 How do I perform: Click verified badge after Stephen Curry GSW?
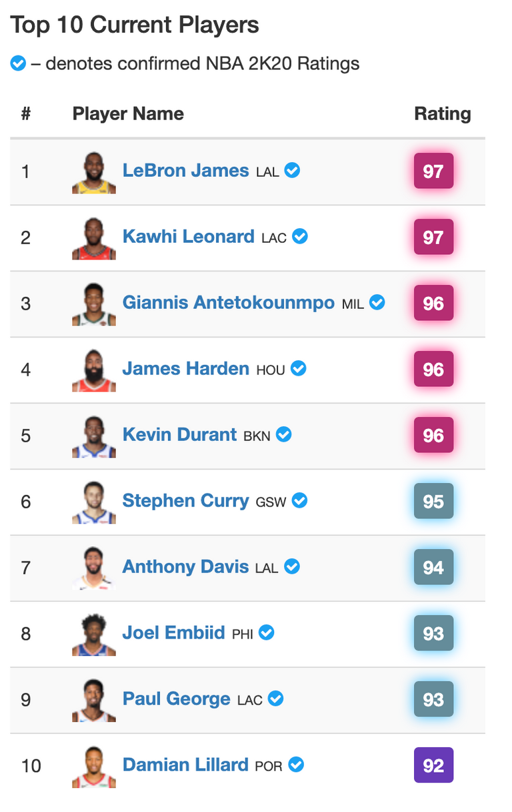pos(300,501)
